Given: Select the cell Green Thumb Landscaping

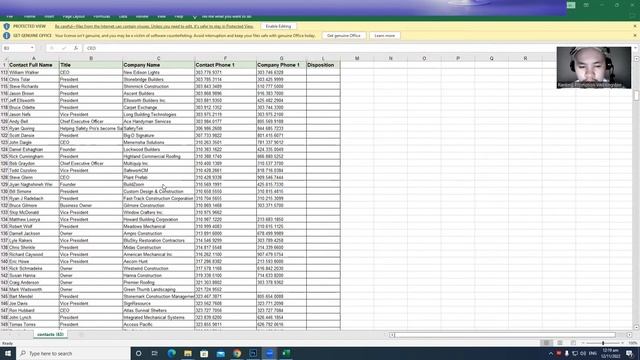Looking at the screenshot, I should click(x=158, y=289).
